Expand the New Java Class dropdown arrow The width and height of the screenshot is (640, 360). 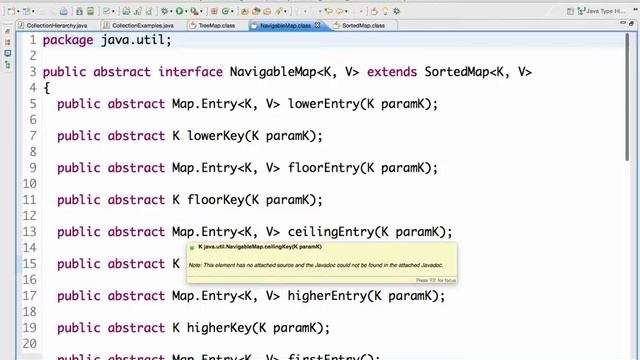click(x=232, y=11)
